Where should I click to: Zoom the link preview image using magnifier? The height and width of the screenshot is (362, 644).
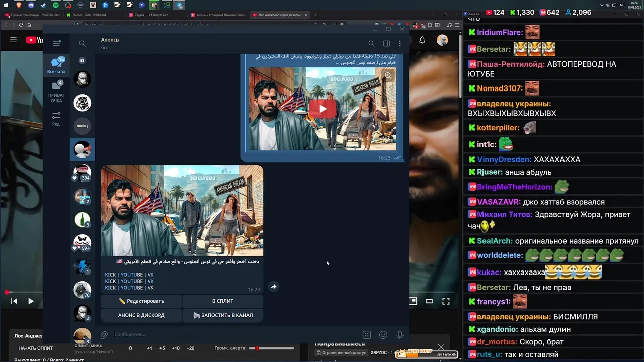pos(388,76)
